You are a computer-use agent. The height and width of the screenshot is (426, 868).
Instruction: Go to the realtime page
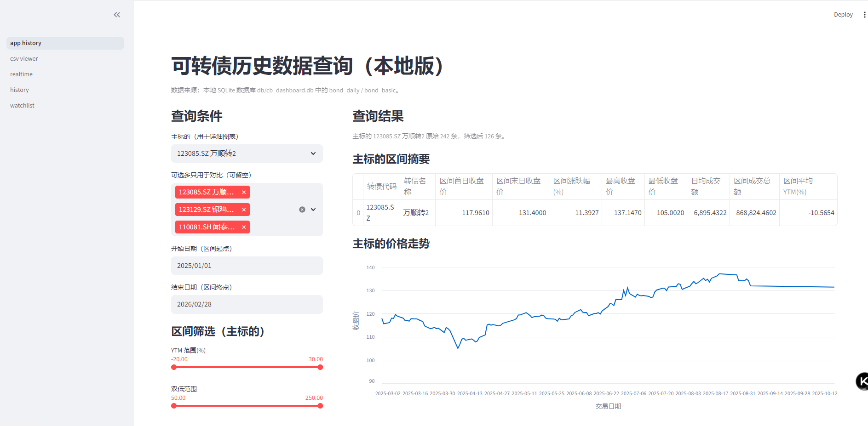click(22, 74)
